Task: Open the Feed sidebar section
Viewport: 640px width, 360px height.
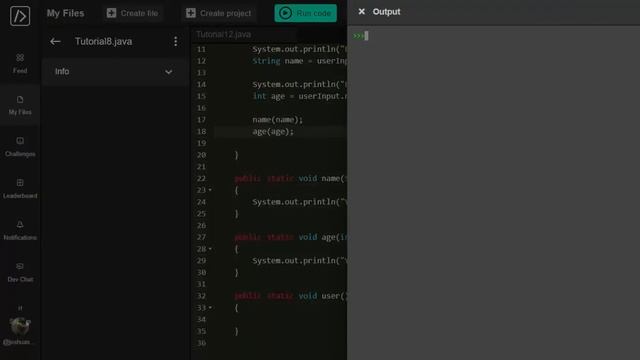Action: [x=20, y=64]
